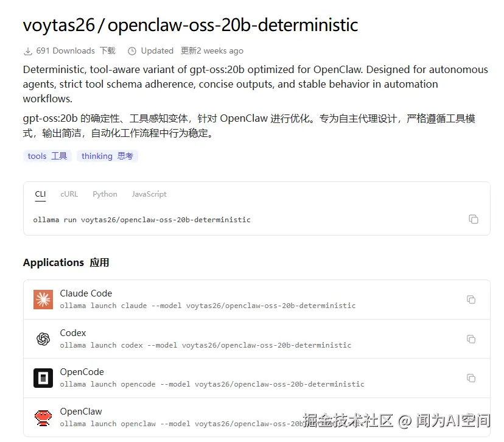Copy the Claude Code launch command
This screenshot has height=442, width=504.
click(x=471, y=300)
